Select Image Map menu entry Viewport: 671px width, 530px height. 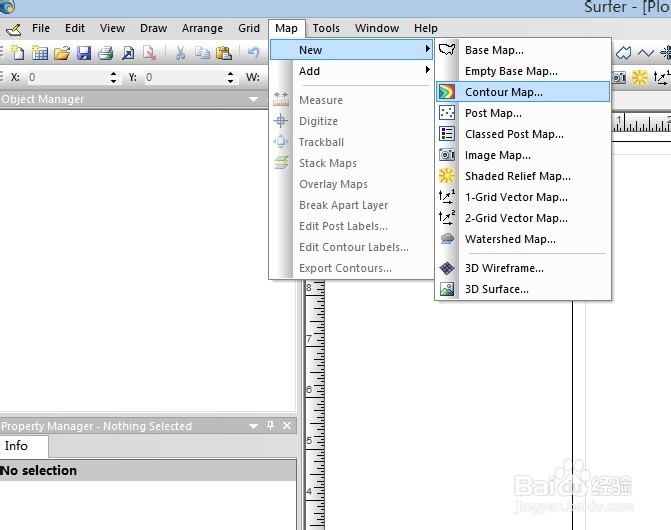click(x=523, y=155)
